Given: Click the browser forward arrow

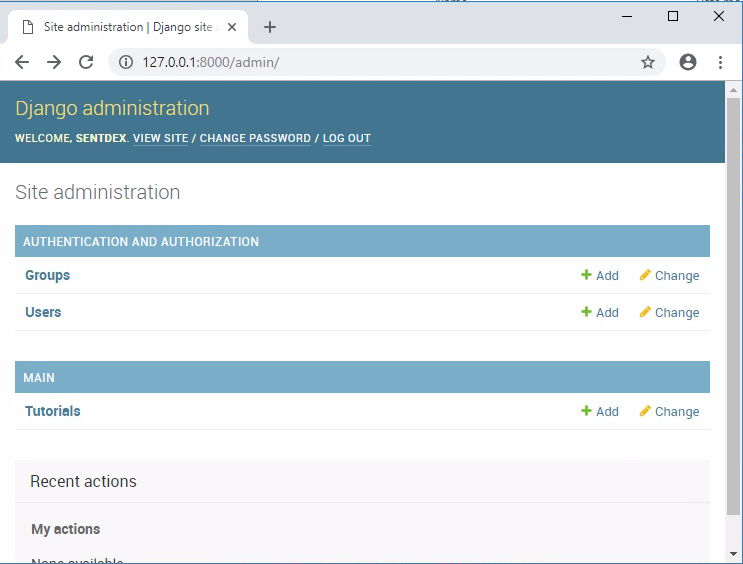Looking at the screenshot, I should click(x=54, y=62).
